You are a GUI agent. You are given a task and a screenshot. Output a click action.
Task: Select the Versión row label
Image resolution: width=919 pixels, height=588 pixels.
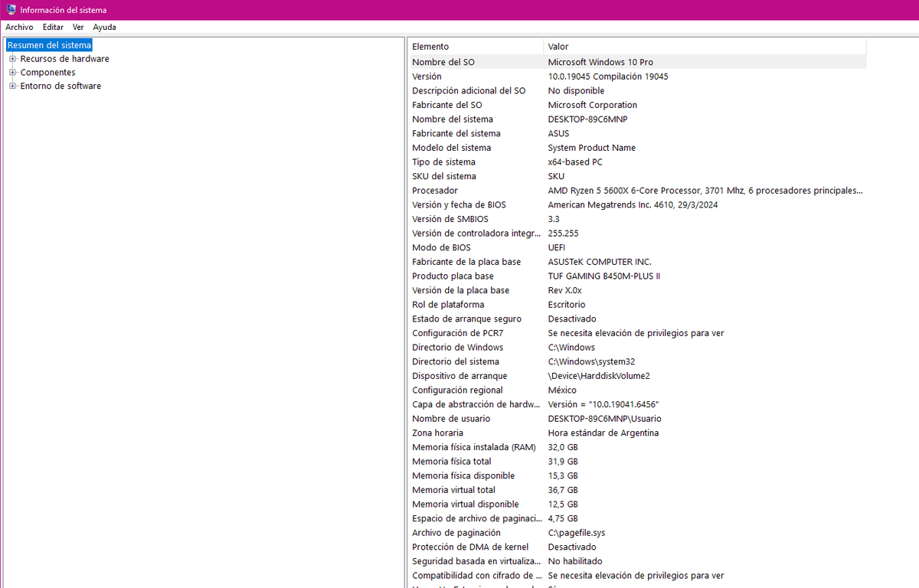point(427,77)
